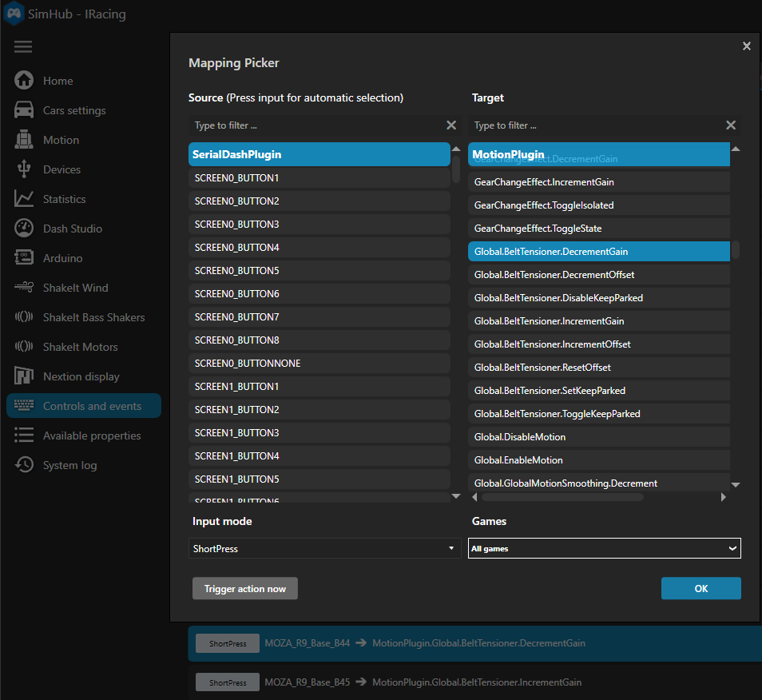Collapse the SerialDashPlugin source group

(319, 154)
